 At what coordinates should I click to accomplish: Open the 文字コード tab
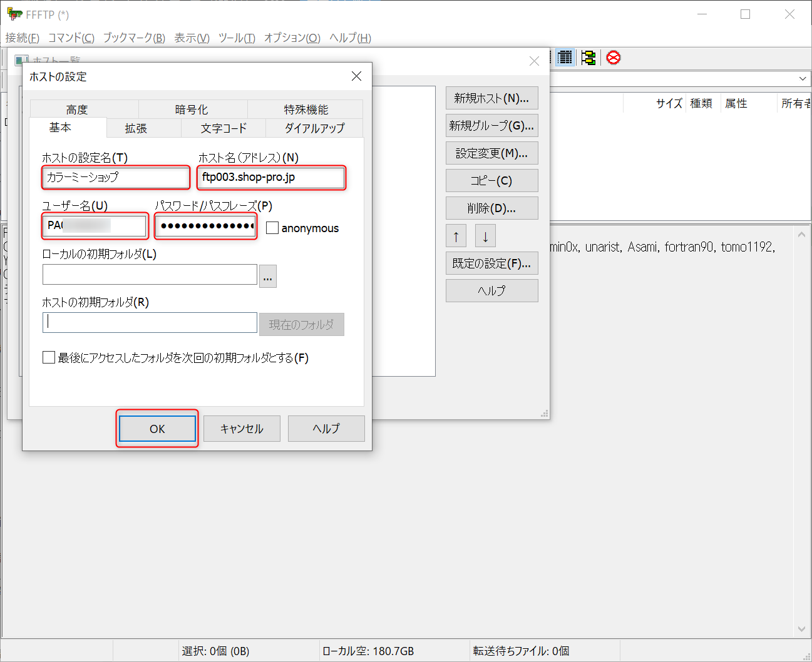pyautogui.click(x=224, y=128)
